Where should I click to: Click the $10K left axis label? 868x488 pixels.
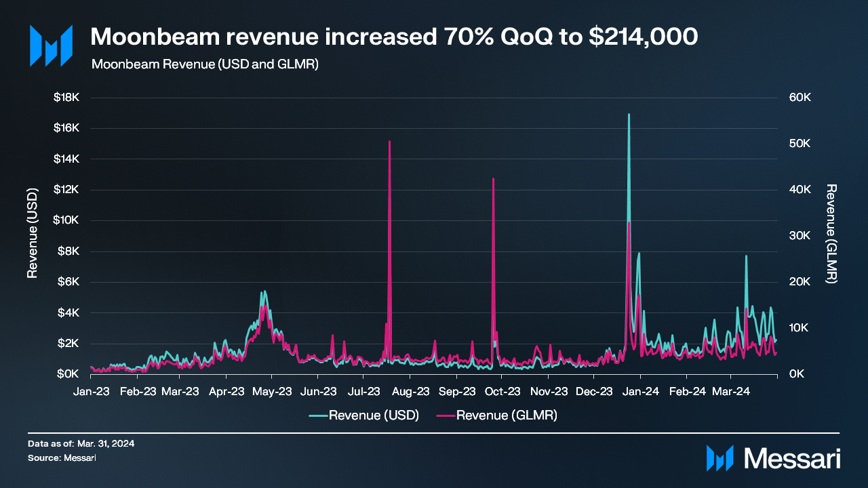tap(67, 220)
